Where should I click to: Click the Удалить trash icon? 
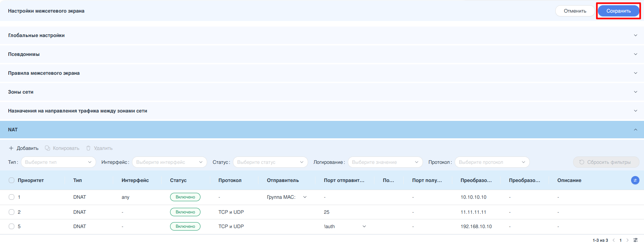coord(88,148)
